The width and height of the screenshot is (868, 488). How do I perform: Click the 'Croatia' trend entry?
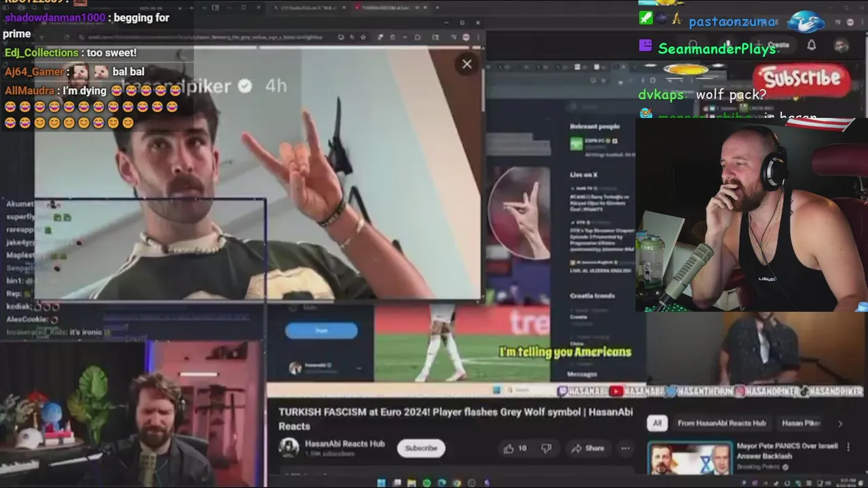click(x=578, y=317)
